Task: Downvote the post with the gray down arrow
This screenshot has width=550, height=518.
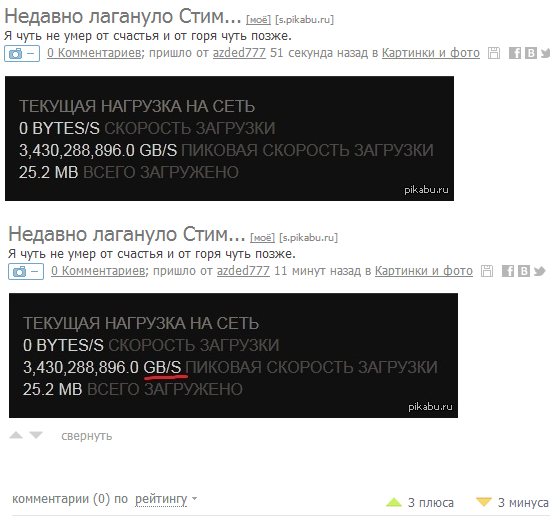Action: [36, 435]
